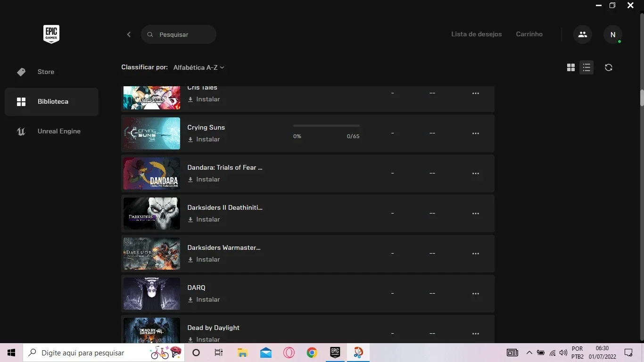Install Dead by Daylight
The image size is (644, 362).
click(x=204, y=339)
